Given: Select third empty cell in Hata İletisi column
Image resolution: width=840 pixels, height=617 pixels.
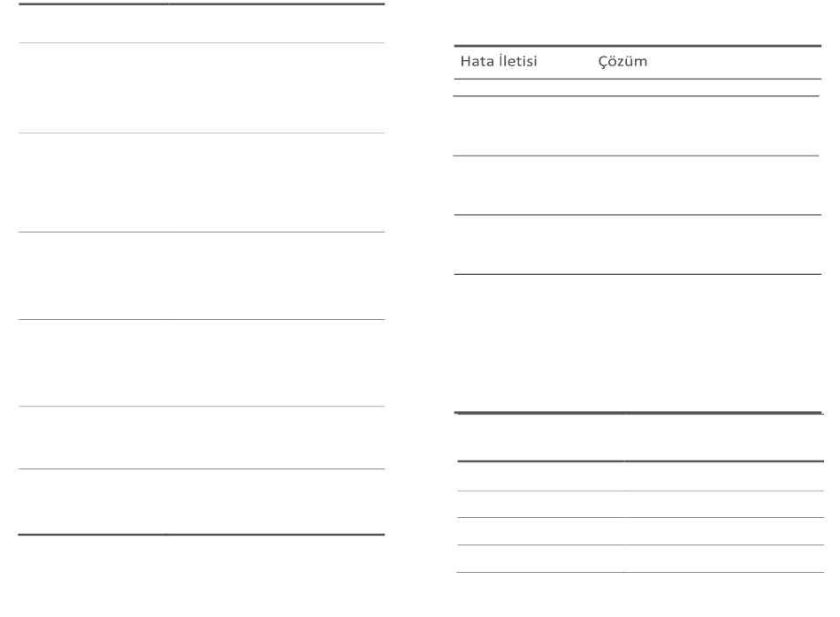Looking at the screenshot, I should coord(523,186).
